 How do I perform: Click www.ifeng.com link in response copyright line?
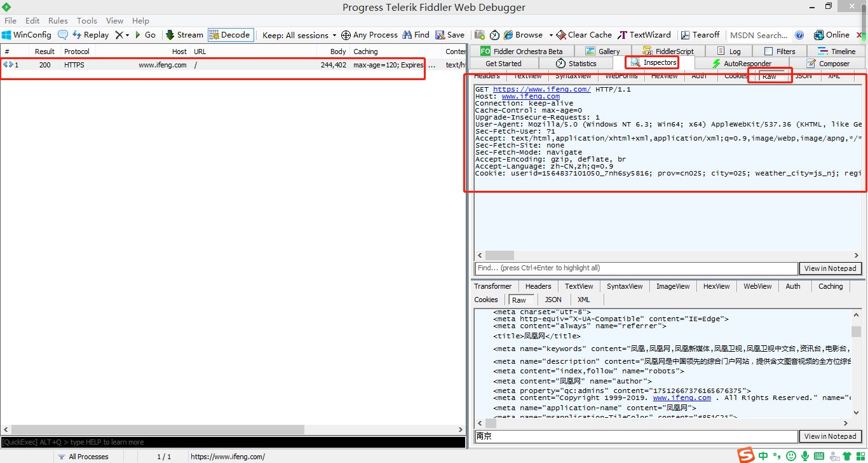pos(682,397)
